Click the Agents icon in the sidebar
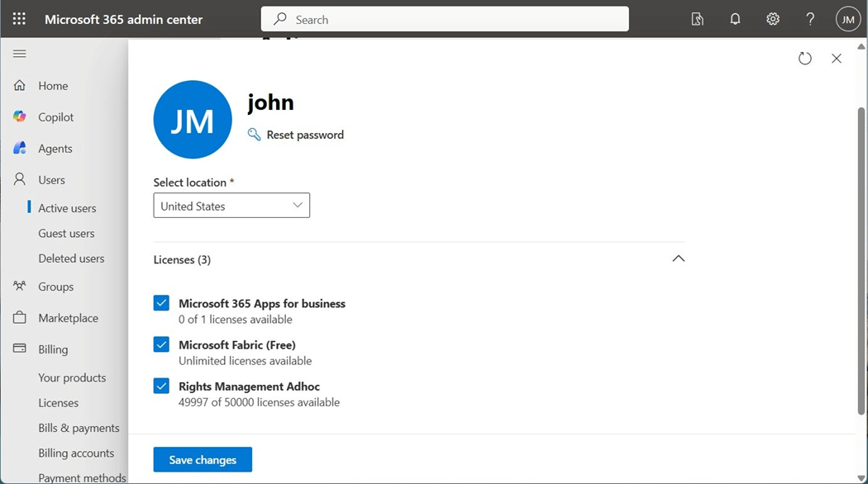Image resolution: width=868 pixels, height=484 pixels. [20, 149]
